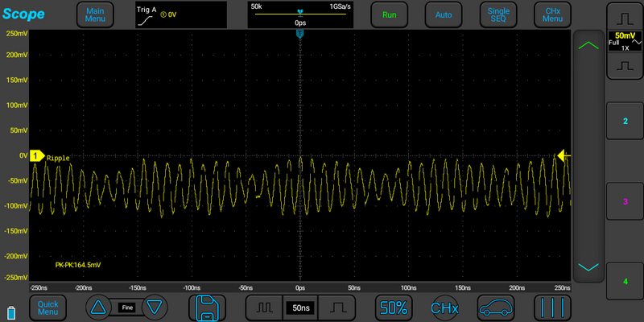This screenshot has height=322, width=644.
Task: Open cursors with the three vertical bars icon
Action: [x=552, y=308]
